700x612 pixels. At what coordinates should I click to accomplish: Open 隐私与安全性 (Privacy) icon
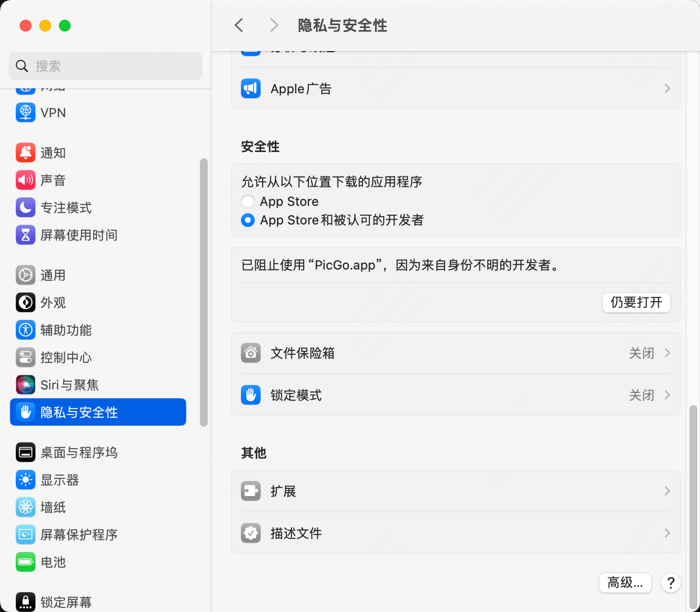(26, 412)
